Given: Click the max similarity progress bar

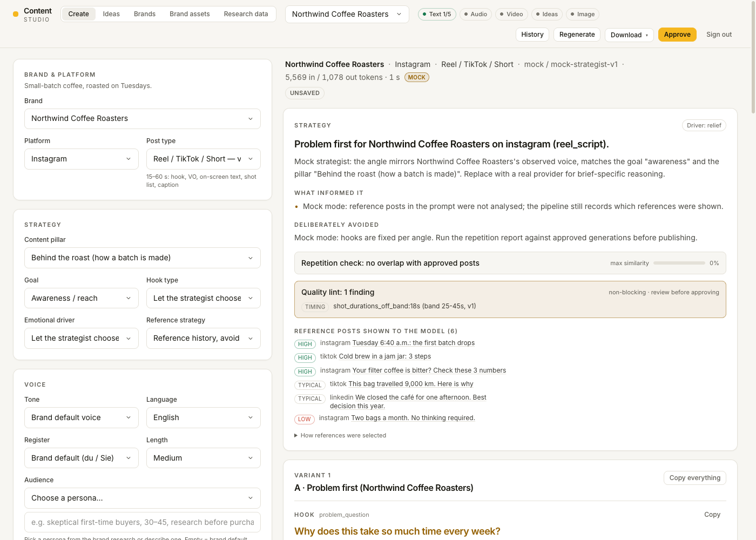Looking at the screenshot, I should [x=679, y=263].
